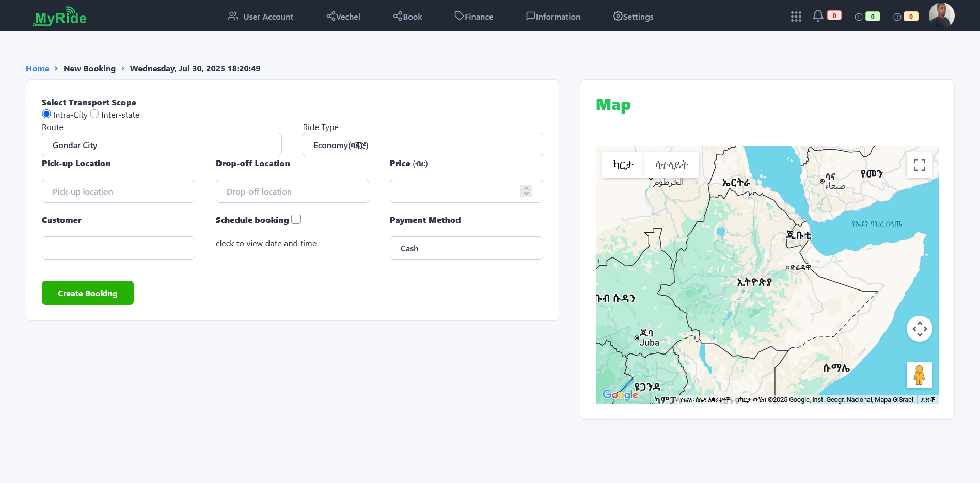Open the Settings menu

[633, 17]
